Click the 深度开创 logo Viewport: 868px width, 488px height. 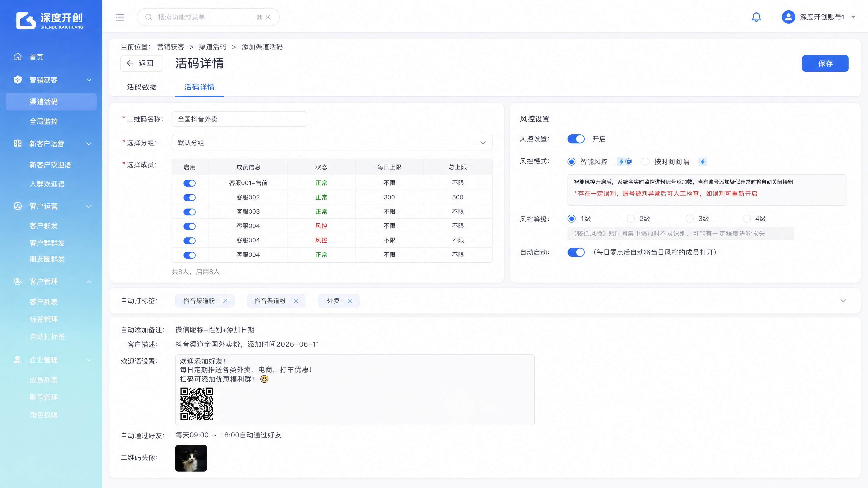coord(50,21)
